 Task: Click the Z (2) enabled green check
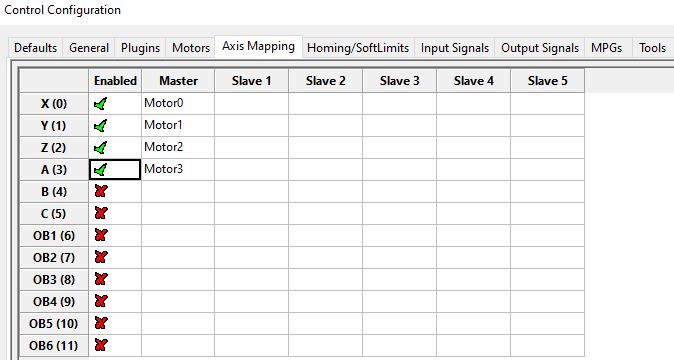coord(101,147)
